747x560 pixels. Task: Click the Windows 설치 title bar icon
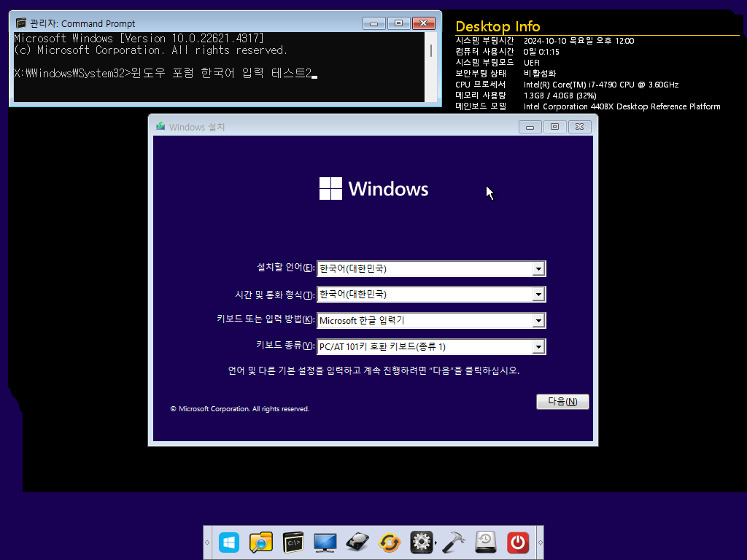point(160,127)
